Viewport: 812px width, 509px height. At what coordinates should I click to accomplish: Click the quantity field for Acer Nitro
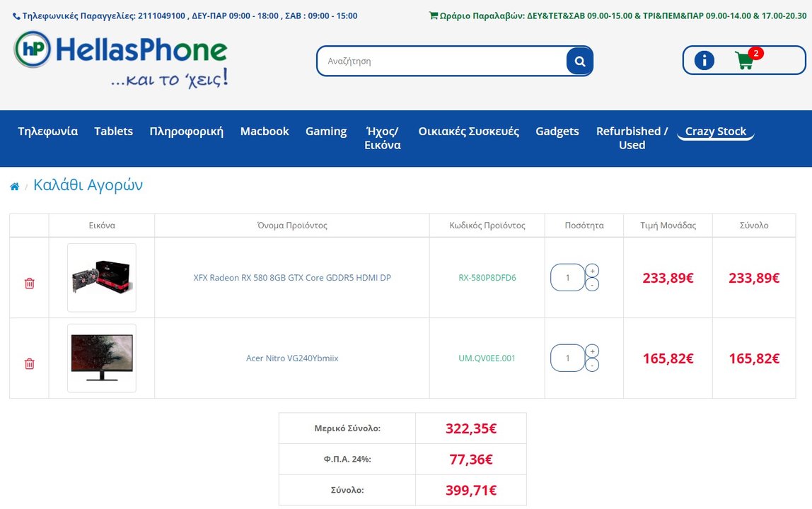tap(567, 358)
